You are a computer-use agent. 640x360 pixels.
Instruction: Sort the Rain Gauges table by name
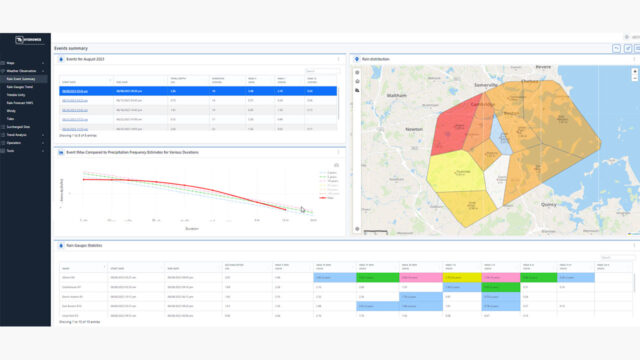coord(83,268)
